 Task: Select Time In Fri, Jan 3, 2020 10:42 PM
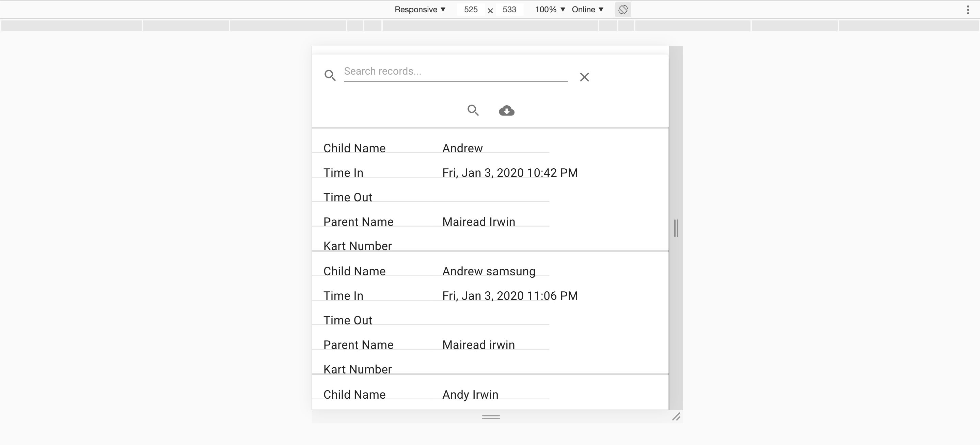tap(510, 173)
